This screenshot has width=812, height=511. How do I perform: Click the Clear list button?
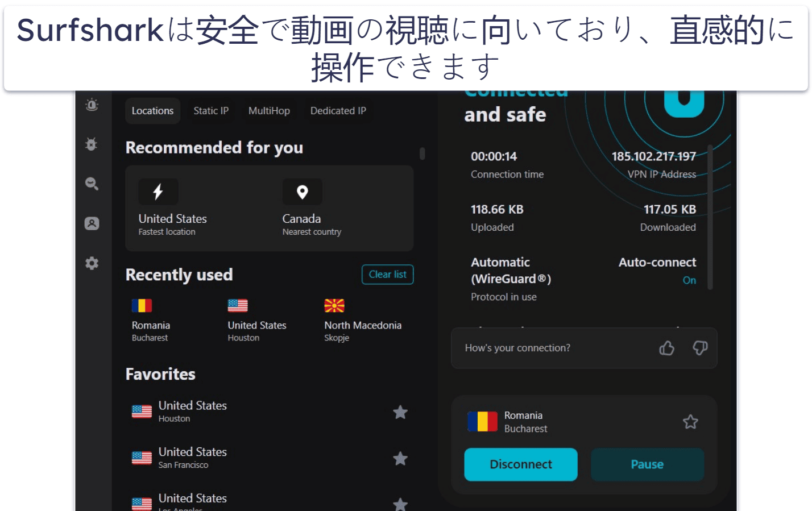click(388, 275)
